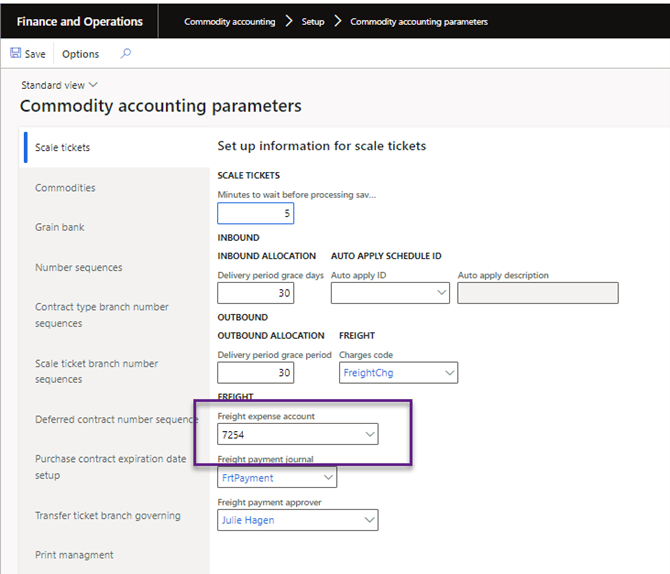Screen dimensions: 670x574
Task: Open the Print management tab
Action: 74,555
